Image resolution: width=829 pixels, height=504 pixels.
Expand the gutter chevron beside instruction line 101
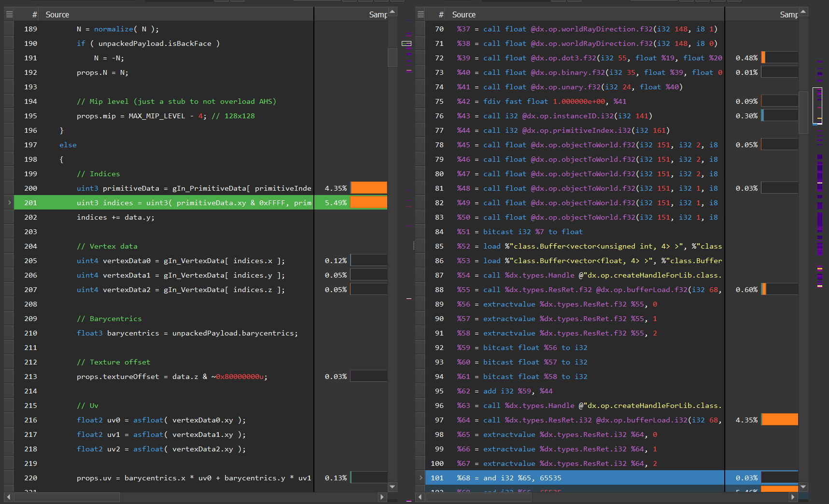(420, 478)
